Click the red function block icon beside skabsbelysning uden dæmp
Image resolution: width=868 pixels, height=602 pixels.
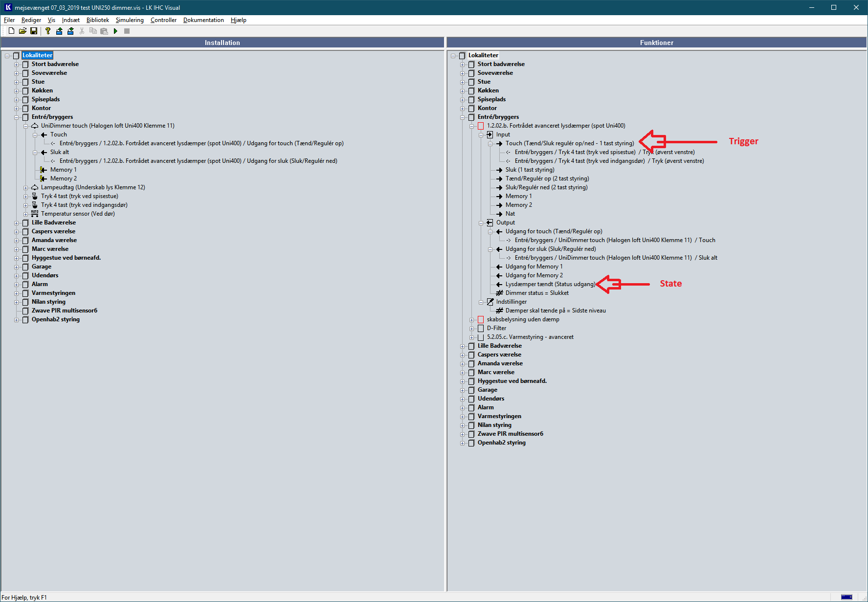click(481, 319)
